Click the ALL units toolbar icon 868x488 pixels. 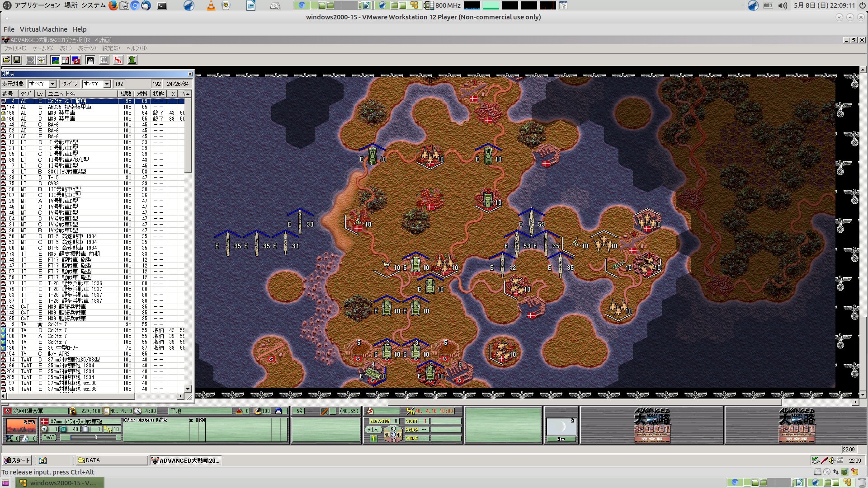click(x=104, y=60)
